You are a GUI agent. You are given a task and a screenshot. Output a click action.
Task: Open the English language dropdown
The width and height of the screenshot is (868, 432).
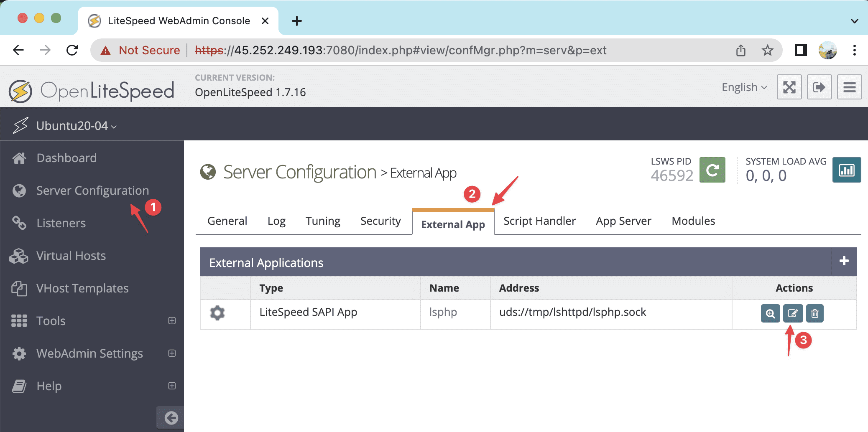pos(744,87)
